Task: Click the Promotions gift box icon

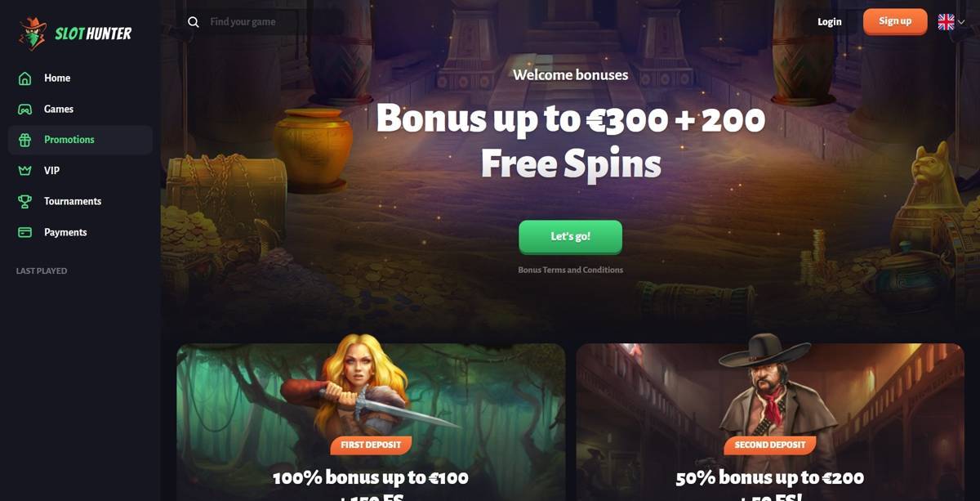Action: [25, 140]
